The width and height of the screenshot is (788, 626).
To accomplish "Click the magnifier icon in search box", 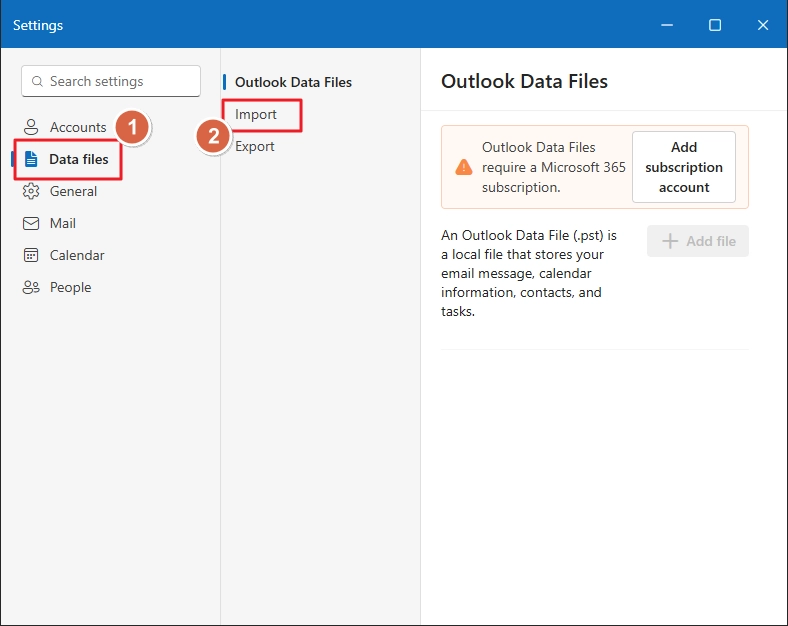I will [37, 81].
